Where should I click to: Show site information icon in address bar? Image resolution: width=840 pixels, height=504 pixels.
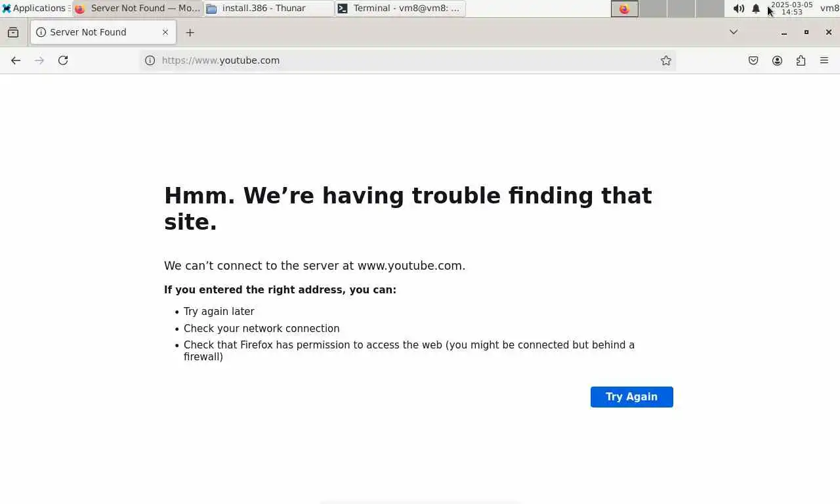coord(150,60)
